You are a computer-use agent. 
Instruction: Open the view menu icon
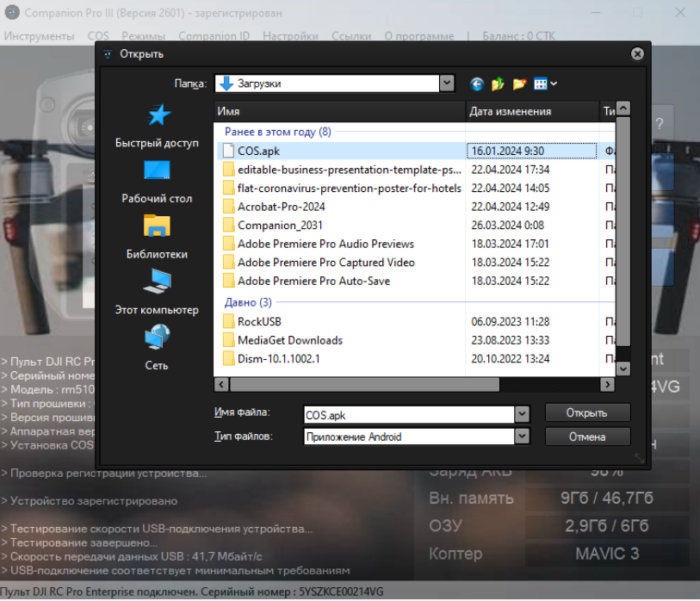[x=545, y=84]
